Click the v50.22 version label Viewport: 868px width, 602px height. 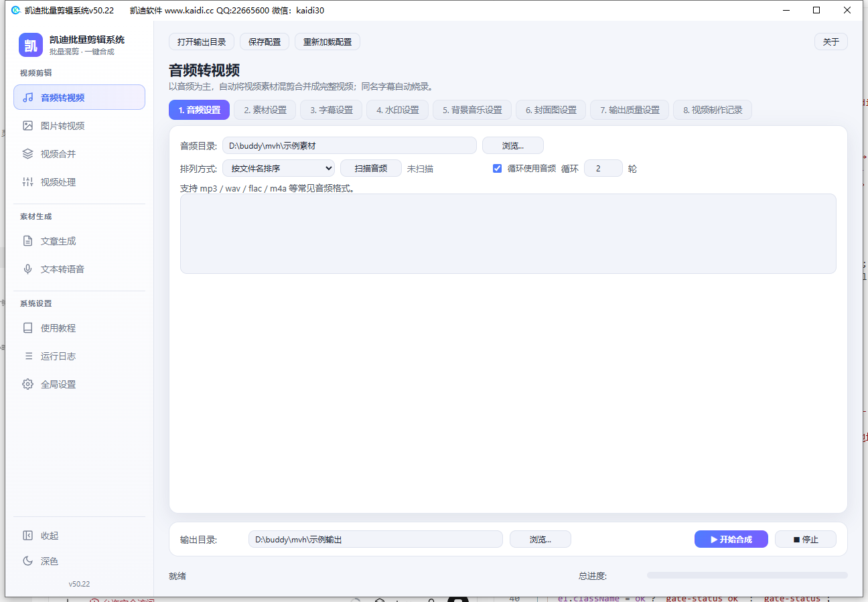tap(79, 584)
